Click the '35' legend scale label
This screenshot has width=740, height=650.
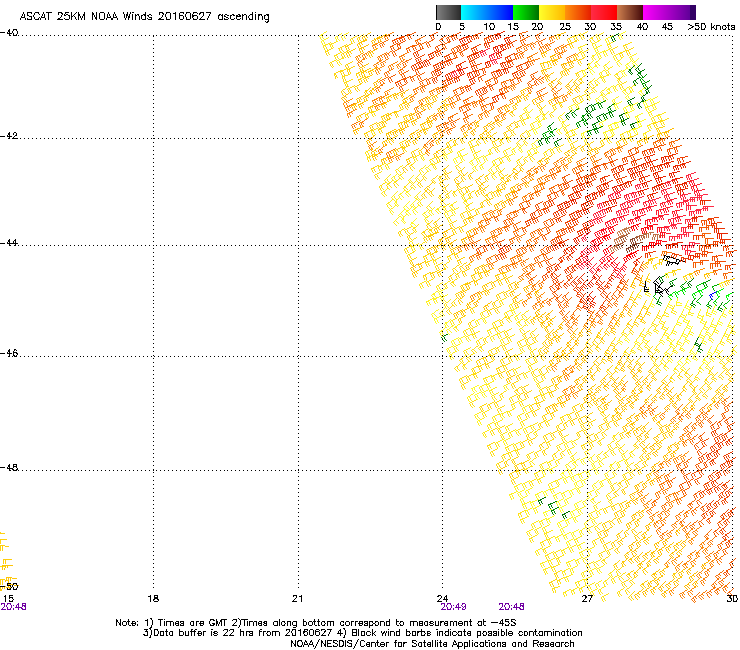click(x=616, y=27)
